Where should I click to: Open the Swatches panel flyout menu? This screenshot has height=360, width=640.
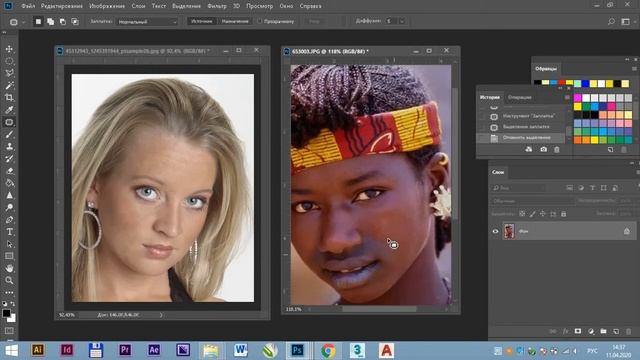tap(634, 69)
